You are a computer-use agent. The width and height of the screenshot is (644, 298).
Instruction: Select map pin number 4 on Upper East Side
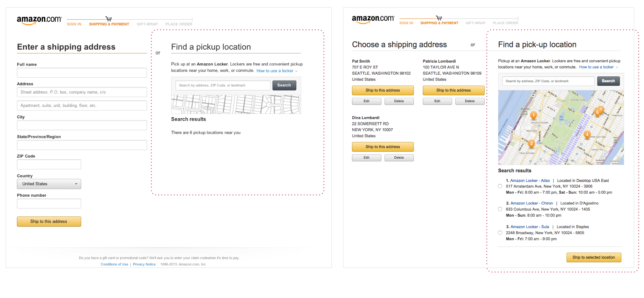point(587,135)
